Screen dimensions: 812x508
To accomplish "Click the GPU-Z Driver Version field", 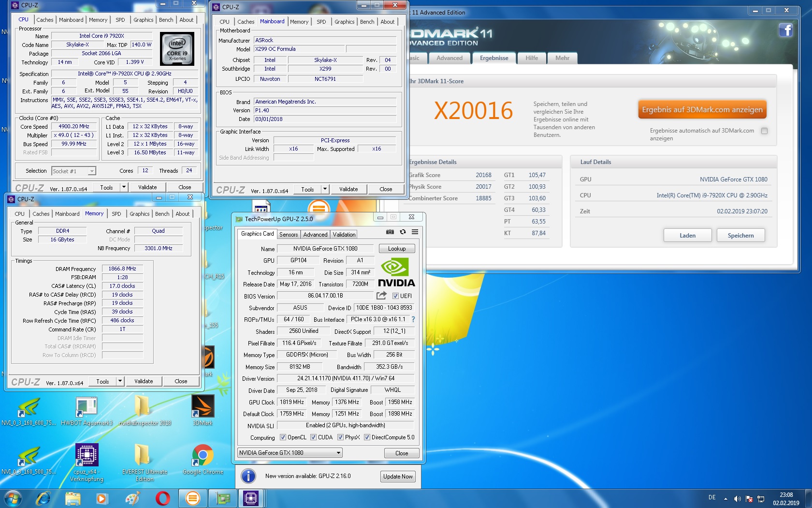I will 346,378.
